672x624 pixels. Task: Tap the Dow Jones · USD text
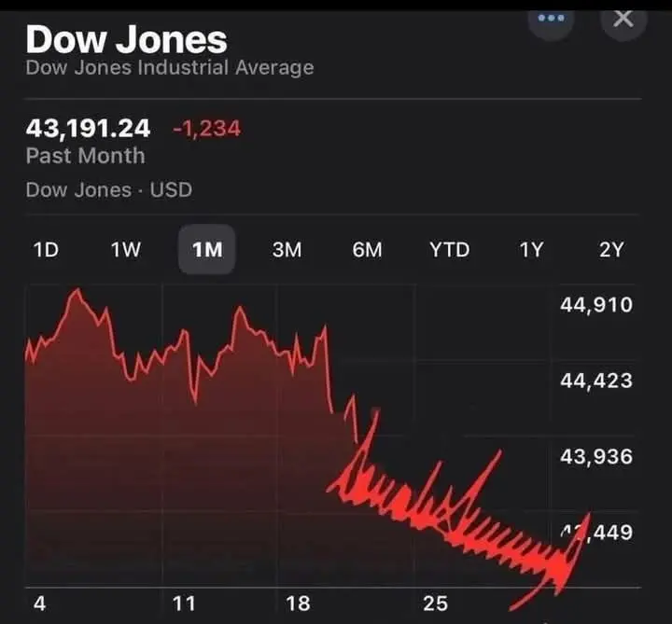click(x=108, y=190)
